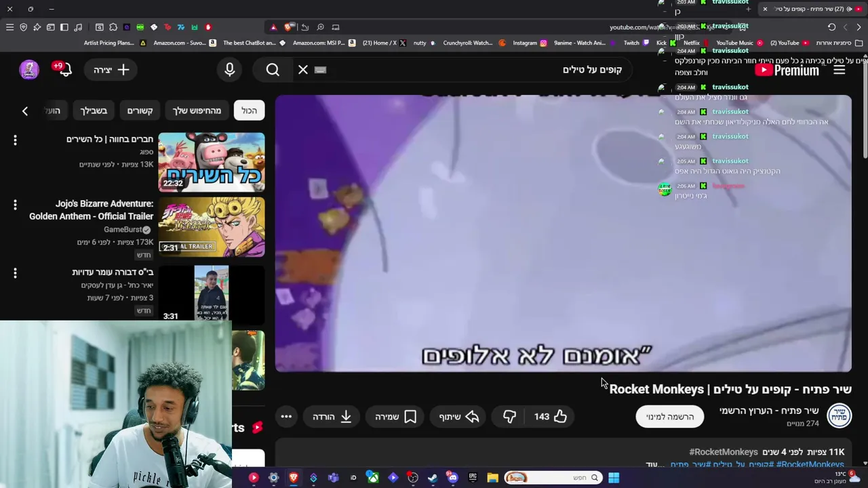Click the video player area
This screenshot has width=868, height=488.
point(563,233)
